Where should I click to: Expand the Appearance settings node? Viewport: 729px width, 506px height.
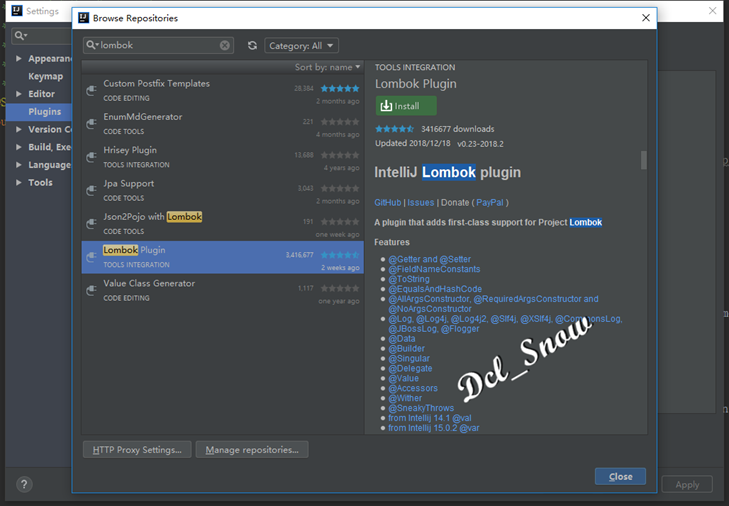click(19, 58)
